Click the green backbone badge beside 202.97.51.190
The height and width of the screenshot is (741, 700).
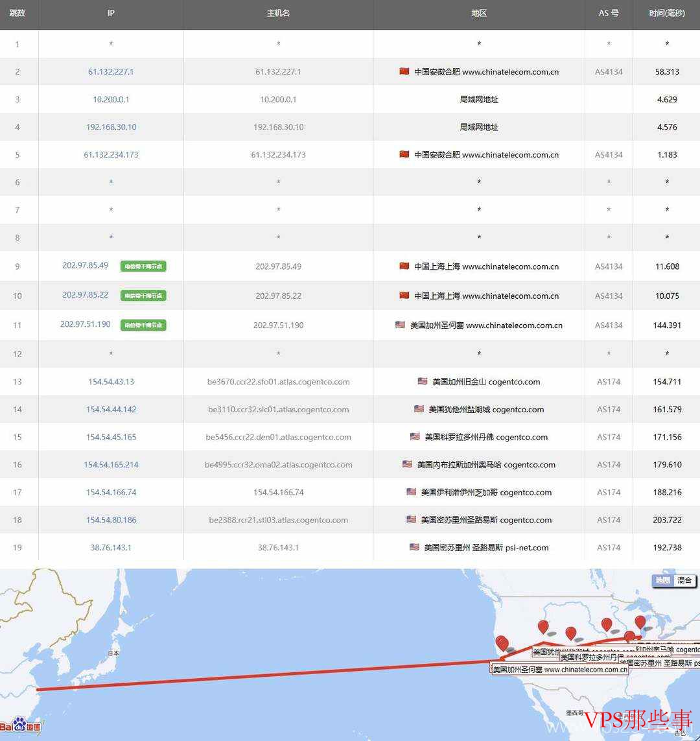pos(143,325)
